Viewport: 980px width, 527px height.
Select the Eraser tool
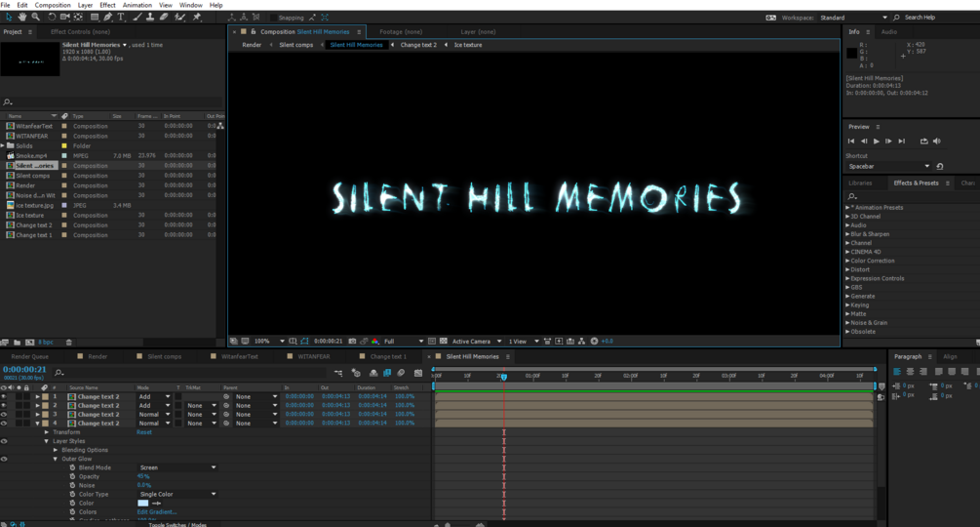click(x=164, y=17)
